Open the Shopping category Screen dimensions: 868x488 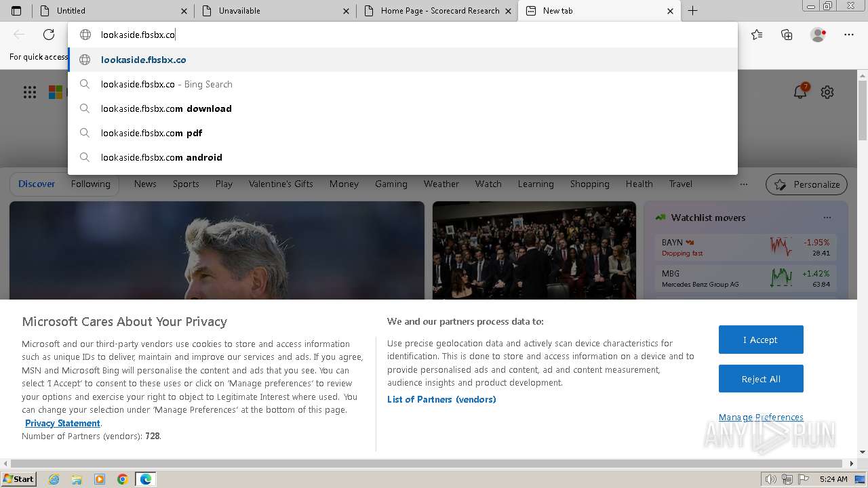(x=590, y=184)
